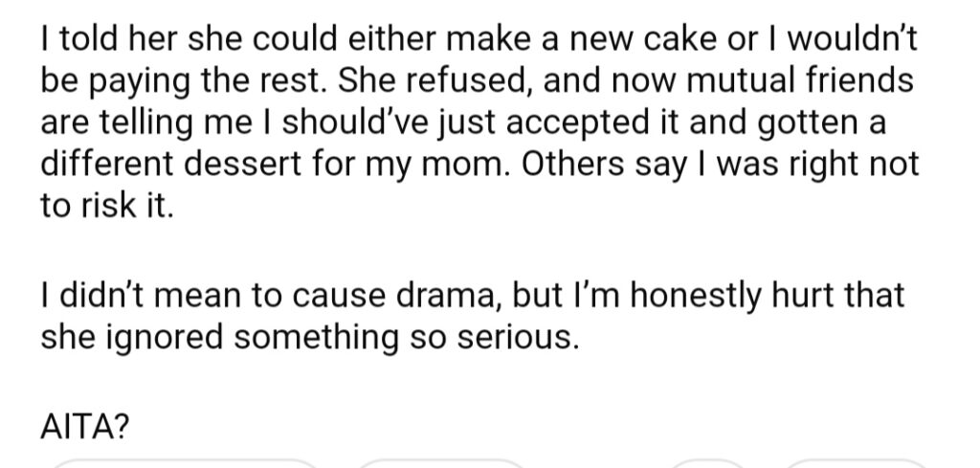This screenshot has height=468, width=980.
Task: Tap the share pill at far right
Action: coord(855,463)
